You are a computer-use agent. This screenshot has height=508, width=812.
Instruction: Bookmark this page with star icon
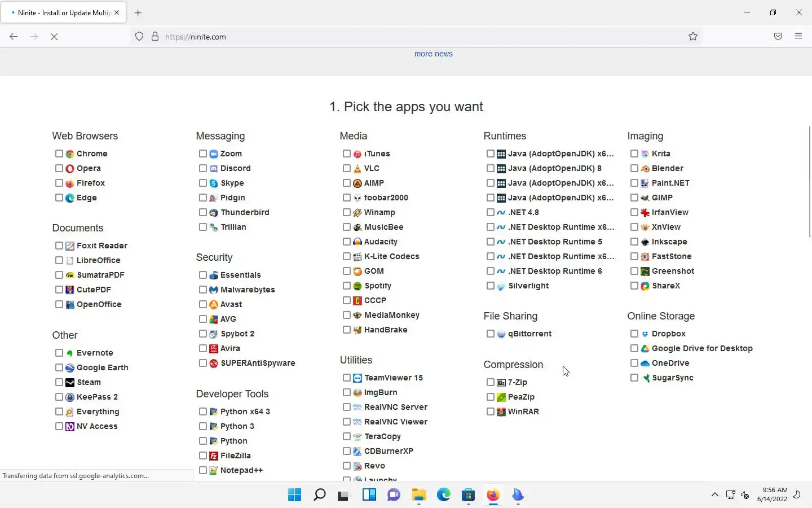click(693, 37)
